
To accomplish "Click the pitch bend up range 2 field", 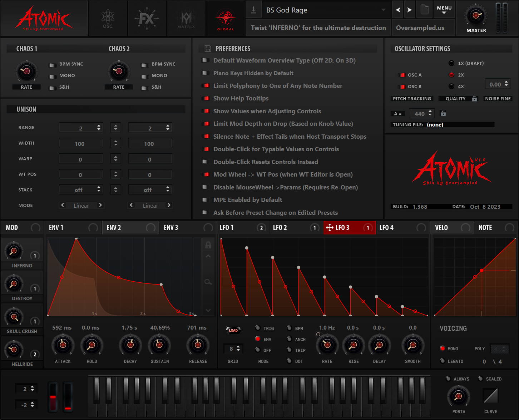I will pyautogui.click(x=26, y=389).
